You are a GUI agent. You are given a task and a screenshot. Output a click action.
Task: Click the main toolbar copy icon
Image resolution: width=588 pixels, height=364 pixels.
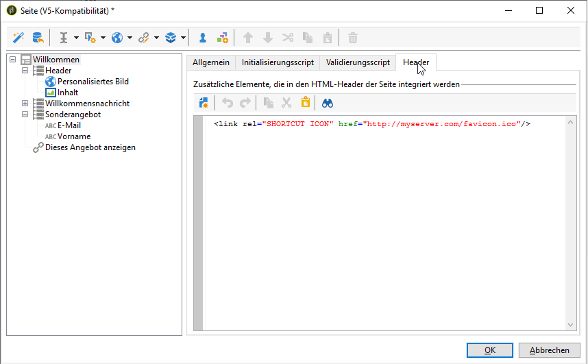pyautogui.click(x=308, y=38)
